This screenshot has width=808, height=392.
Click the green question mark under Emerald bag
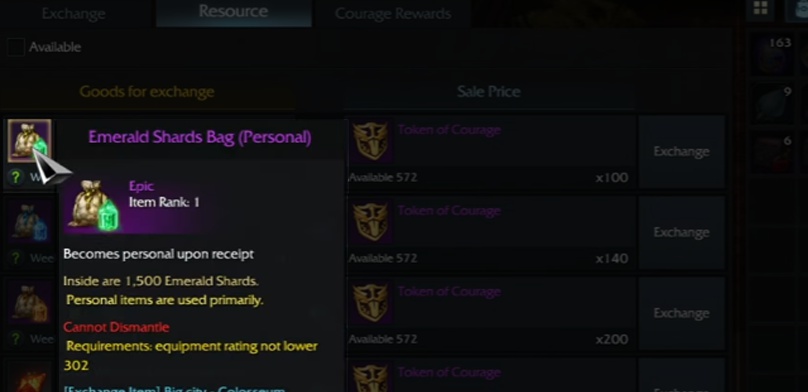[16, 177]
